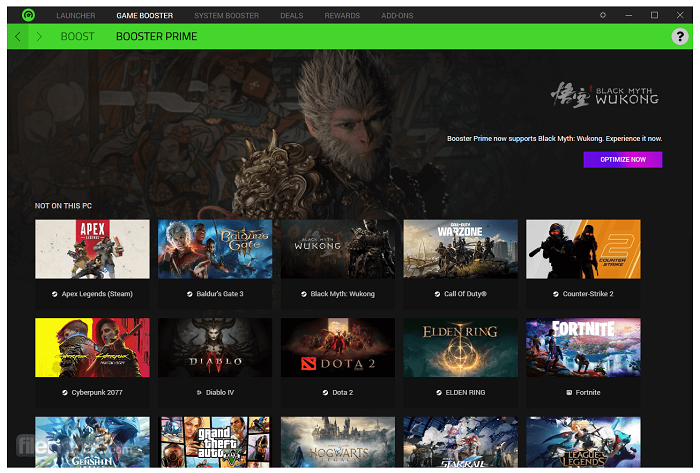Select the Rewards tab

click(342, 16)
